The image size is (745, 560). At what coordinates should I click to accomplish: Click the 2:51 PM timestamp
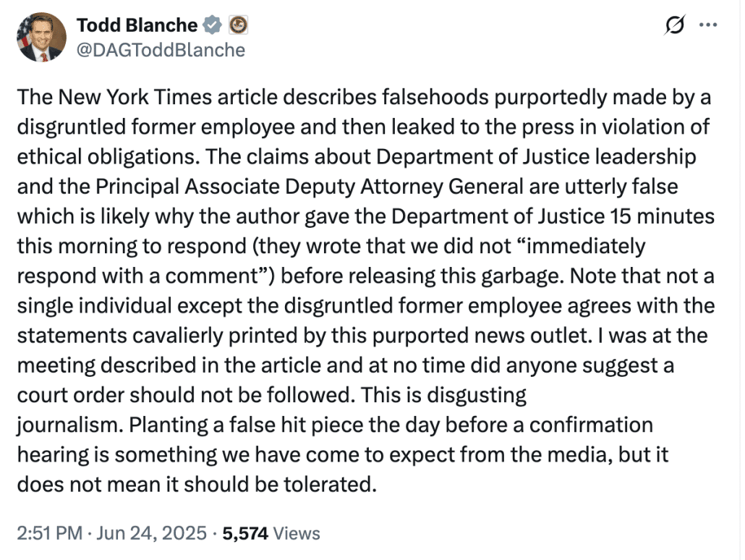pyautogui.click(x=48, y=534)
